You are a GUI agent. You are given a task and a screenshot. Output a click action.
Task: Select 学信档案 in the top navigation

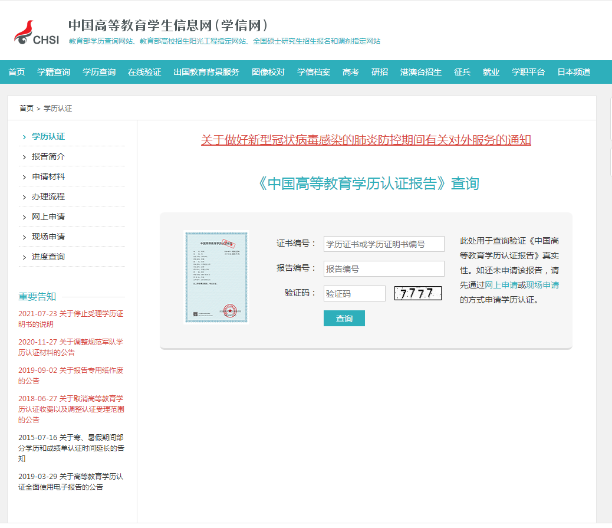[x=313, y=72]
